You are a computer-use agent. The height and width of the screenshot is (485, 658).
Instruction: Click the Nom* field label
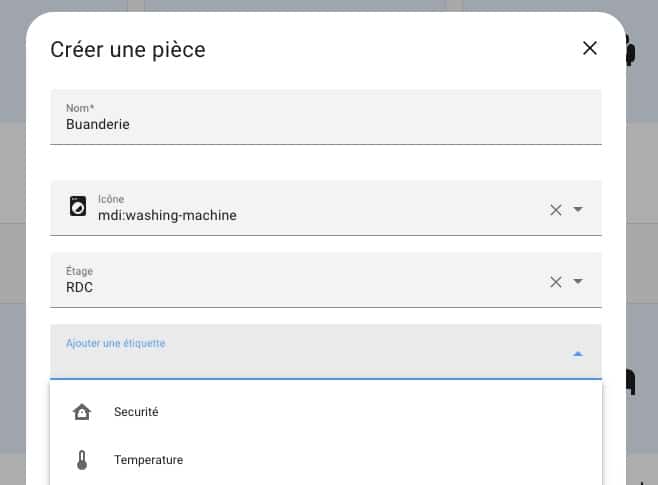click(x=80, y=108)
